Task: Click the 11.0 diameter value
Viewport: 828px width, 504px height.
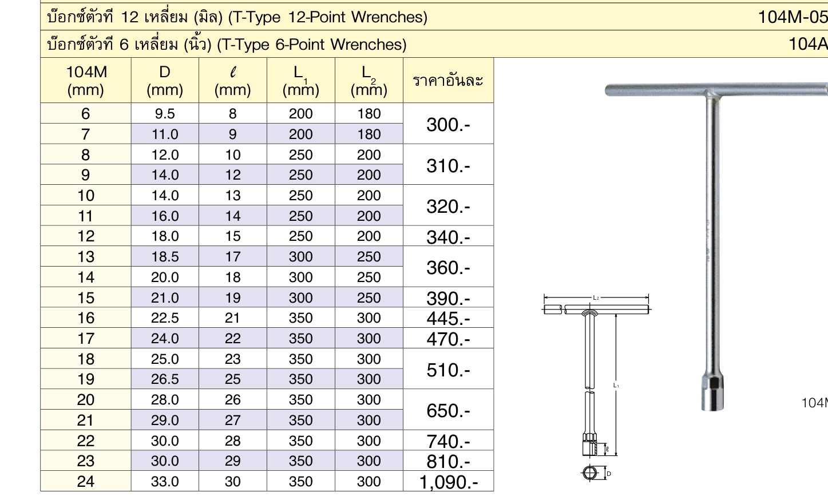Action: [x=165, y=134]
